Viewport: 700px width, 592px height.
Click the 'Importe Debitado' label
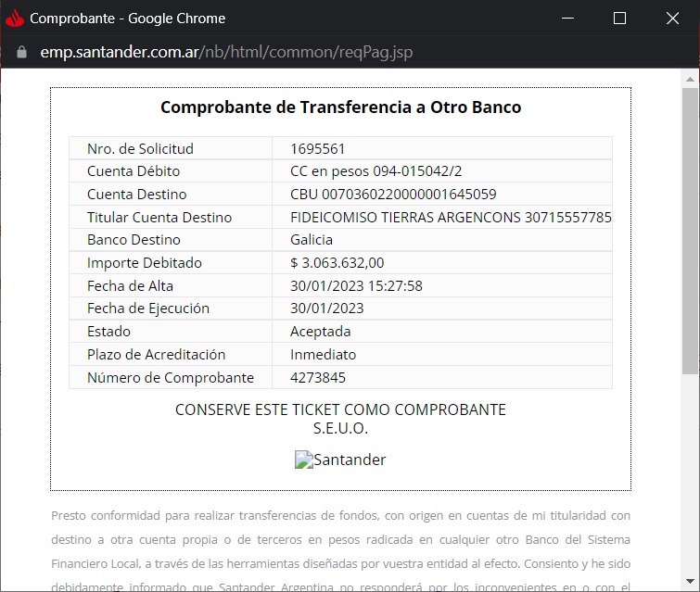(x=145, y=263)
